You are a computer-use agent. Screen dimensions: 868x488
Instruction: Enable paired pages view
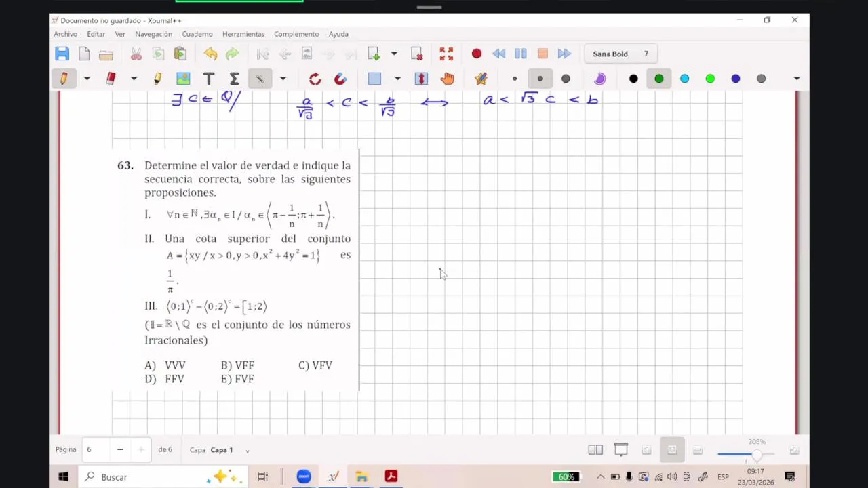[x=595, y=450]
